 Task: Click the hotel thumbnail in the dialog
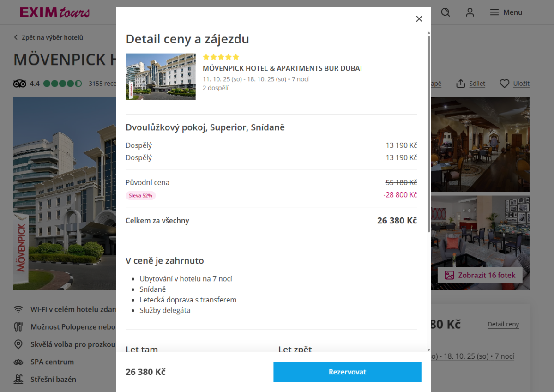[161, 77]
